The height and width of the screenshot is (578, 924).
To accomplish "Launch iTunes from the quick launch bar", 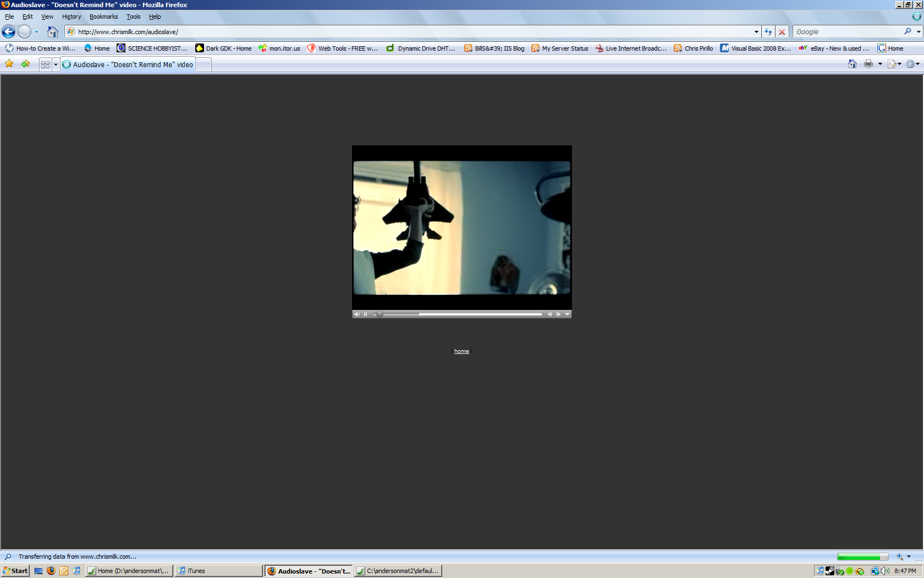I will point(76,571).
